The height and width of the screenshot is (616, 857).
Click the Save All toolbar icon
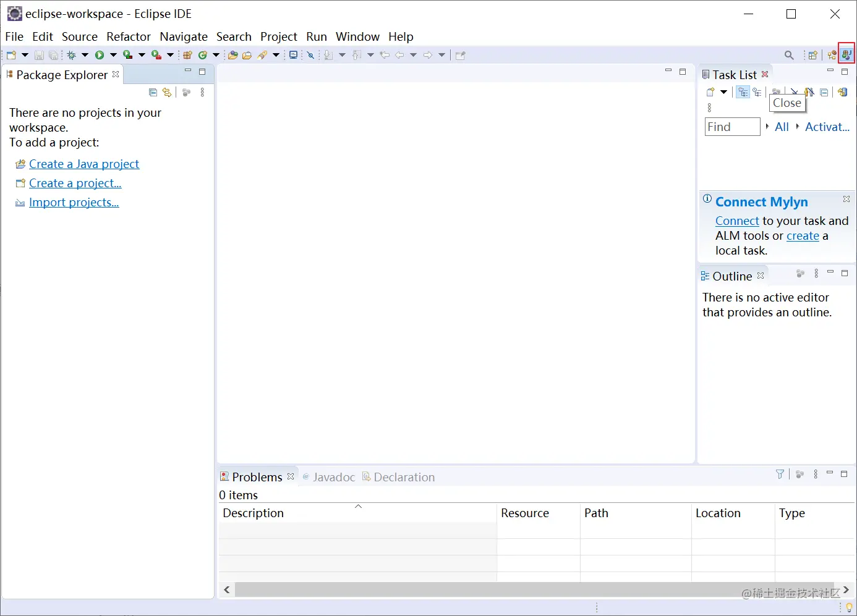pos(53,55)
